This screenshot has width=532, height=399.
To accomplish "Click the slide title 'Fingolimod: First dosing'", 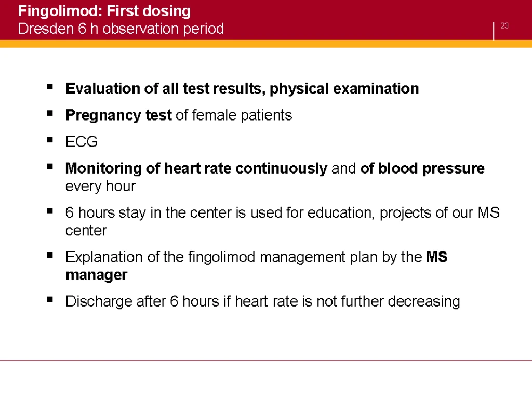I will [x=104, y=11].
